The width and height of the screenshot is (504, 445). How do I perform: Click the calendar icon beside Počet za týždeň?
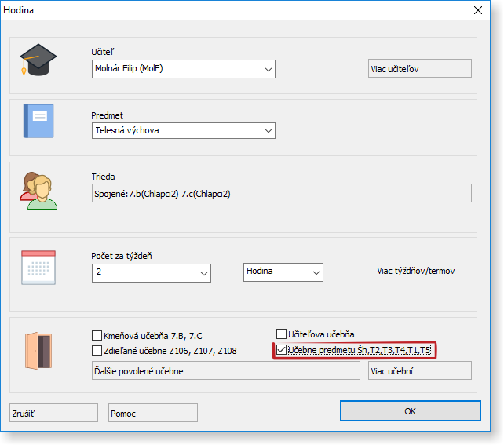tap(38, 267)
